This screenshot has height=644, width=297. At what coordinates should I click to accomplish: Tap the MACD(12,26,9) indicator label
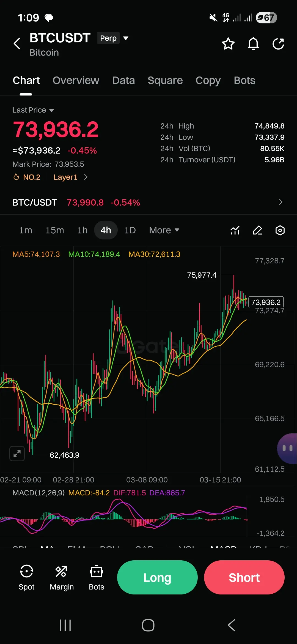point(39,493)
